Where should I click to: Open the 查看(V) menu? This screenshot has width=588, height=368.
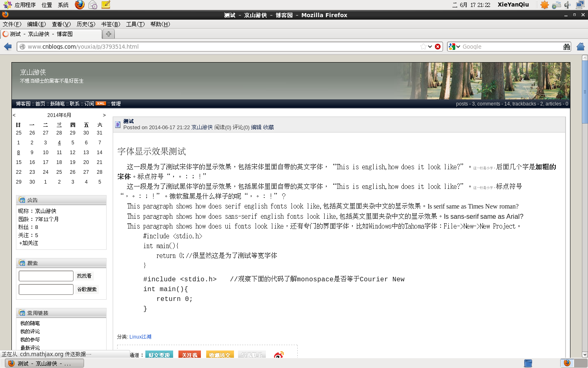[x=61, y=24]
